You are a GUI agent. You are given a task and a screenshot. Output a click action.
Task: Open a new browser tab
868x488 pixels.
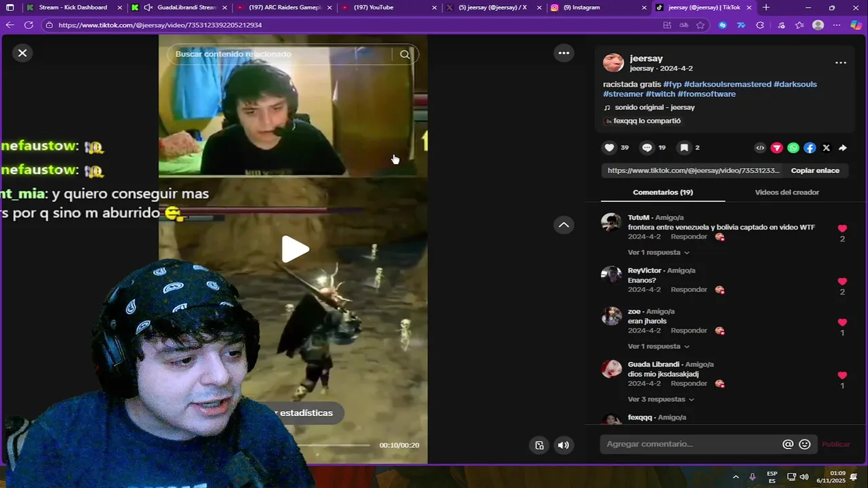766,7
